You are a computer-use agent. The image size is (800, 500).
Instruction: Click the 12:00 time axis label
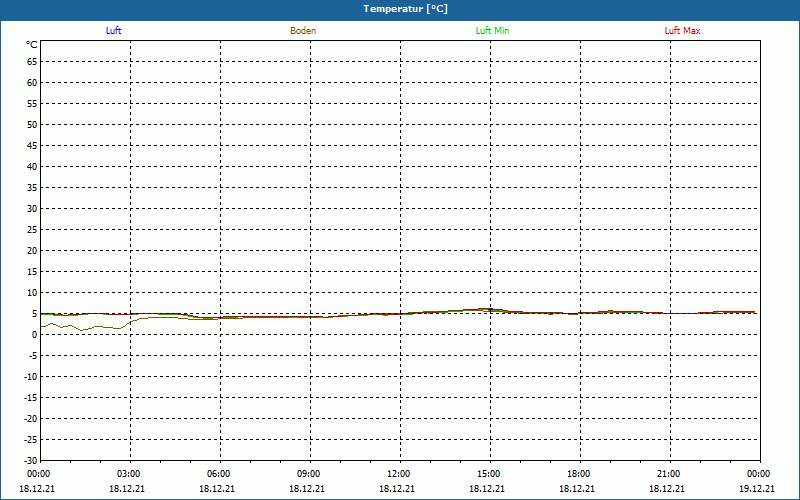coord(398,474)
